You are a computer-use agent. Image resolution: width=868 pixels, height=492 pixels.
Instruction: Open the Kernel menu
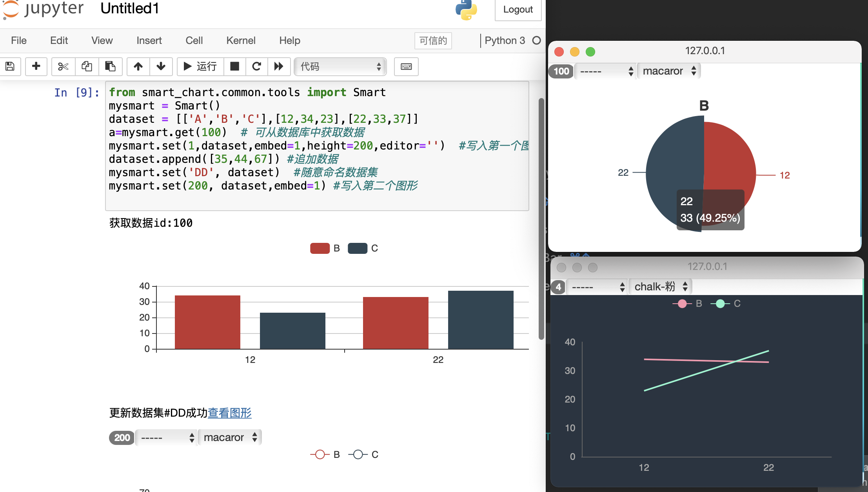tap(241, 40)
